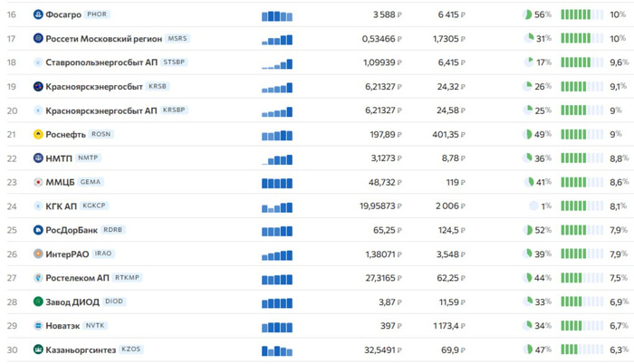Open the Роснефть stock page
Image resolution: width=634 pixels, height=364 pixels.
click(x=65, y=134)
